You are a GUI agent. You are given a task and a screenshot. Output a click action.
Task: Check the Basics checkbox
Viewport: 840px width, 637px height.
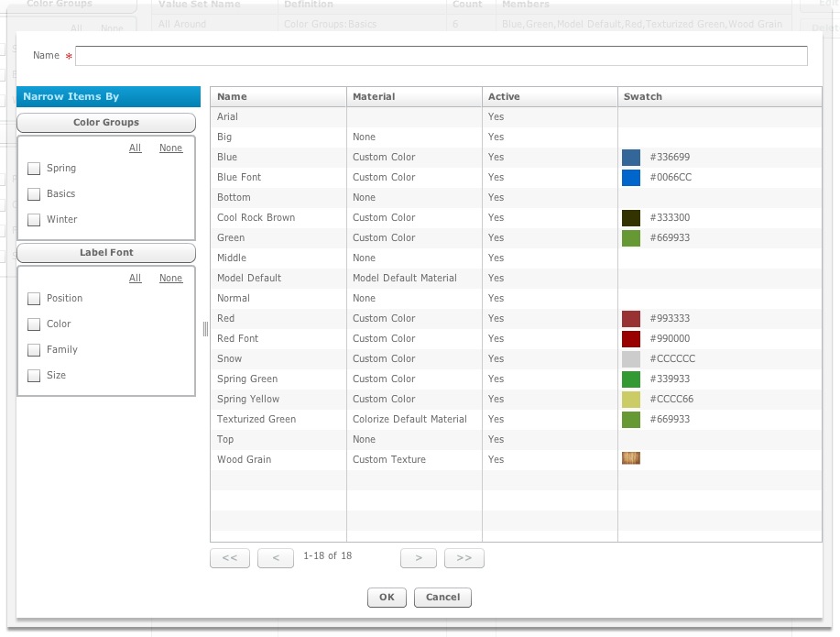[x=33, y=193]
